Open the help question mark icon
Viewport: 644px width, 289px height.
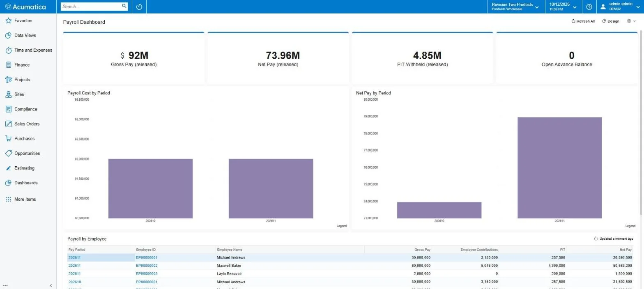589,7
